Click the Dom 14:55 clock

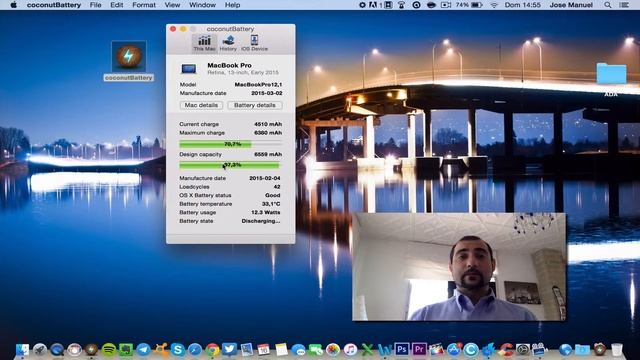click(522, 5)
